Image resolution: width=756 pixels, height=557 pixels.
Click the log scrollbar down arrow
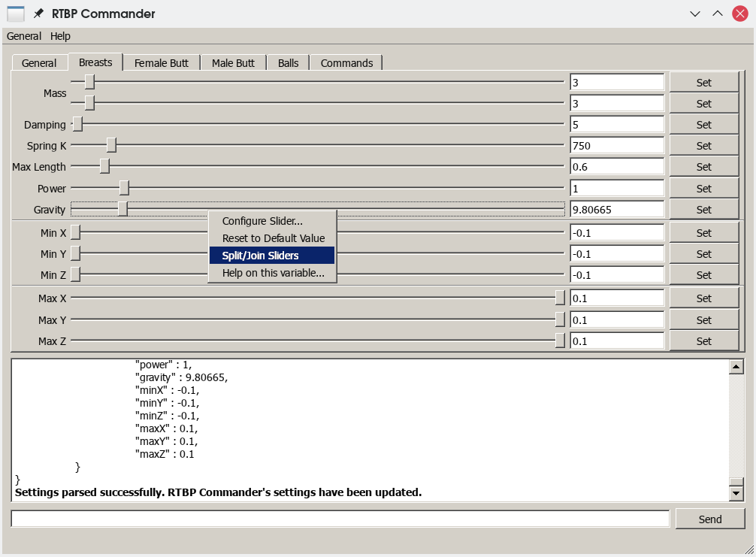[736, 493]
